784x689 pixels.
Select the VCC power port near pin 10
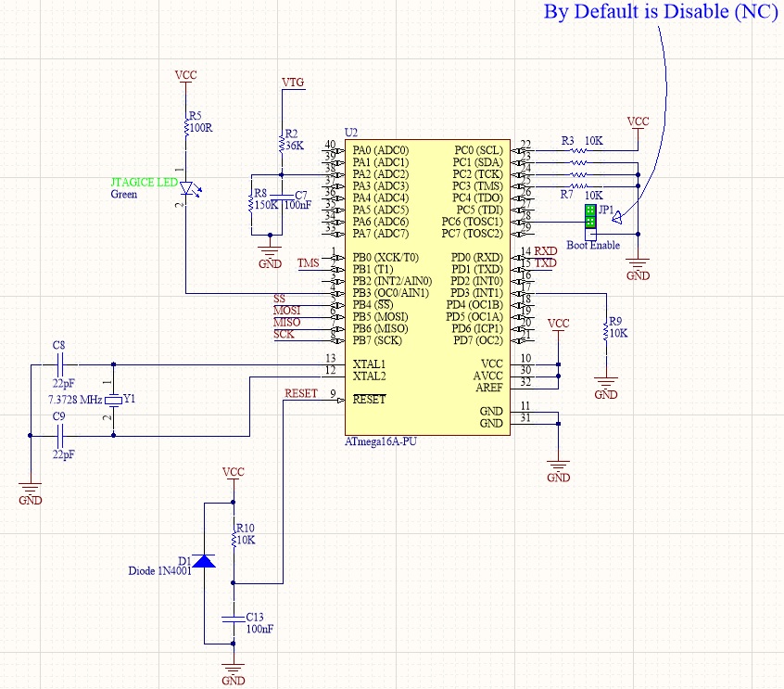click(558, 325)
